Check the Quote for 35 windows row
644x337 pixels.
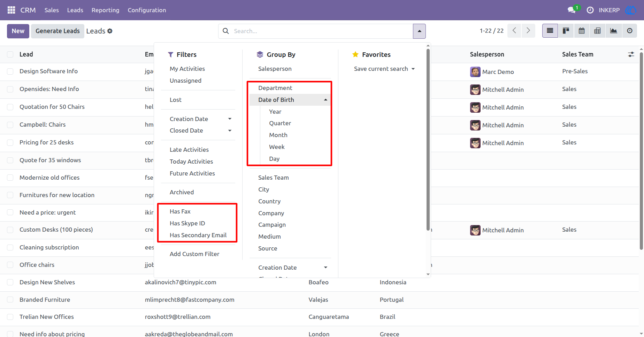point(10,160)
